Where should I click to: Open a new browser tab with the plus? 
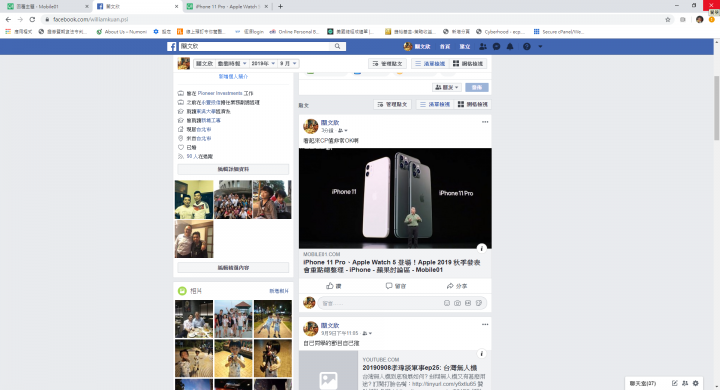point(280,6)
